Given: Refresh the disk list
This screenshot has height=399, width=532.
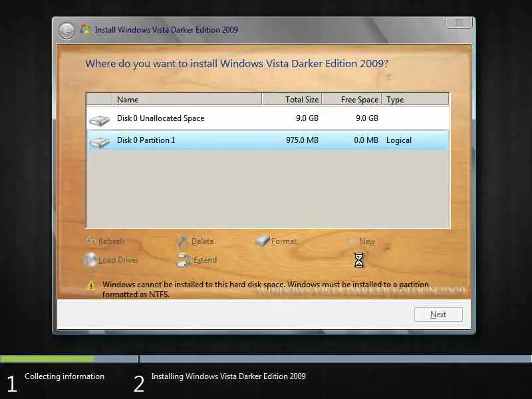Looking at the screenshot, I should (x=111, y=241).
